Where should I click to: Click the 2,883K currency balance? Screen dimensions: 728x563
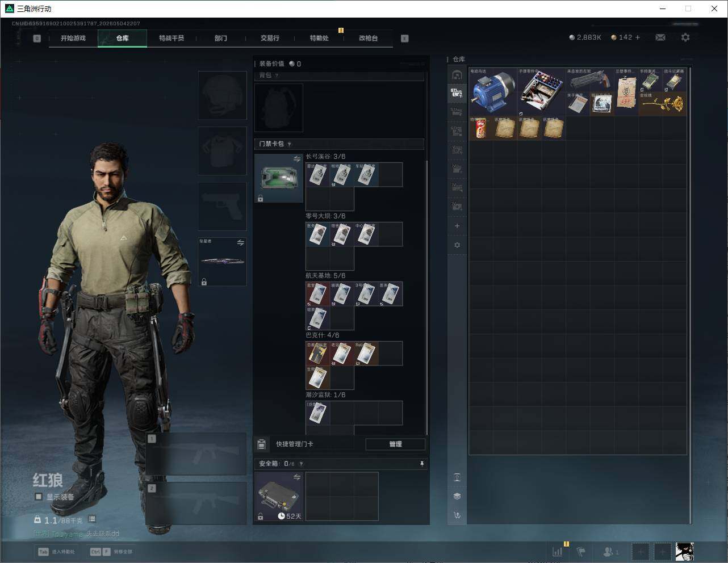point(585,37)
